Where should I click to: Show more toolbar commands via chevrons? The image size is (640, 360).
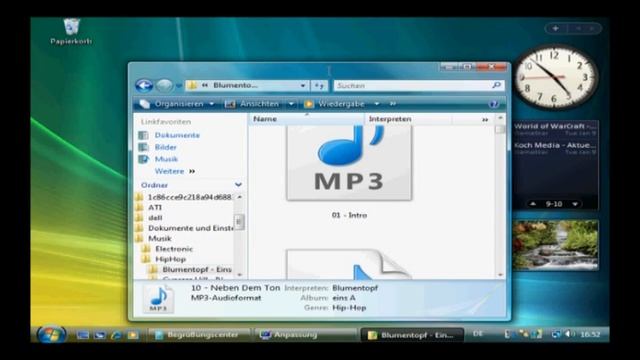(x=393, y=104)
